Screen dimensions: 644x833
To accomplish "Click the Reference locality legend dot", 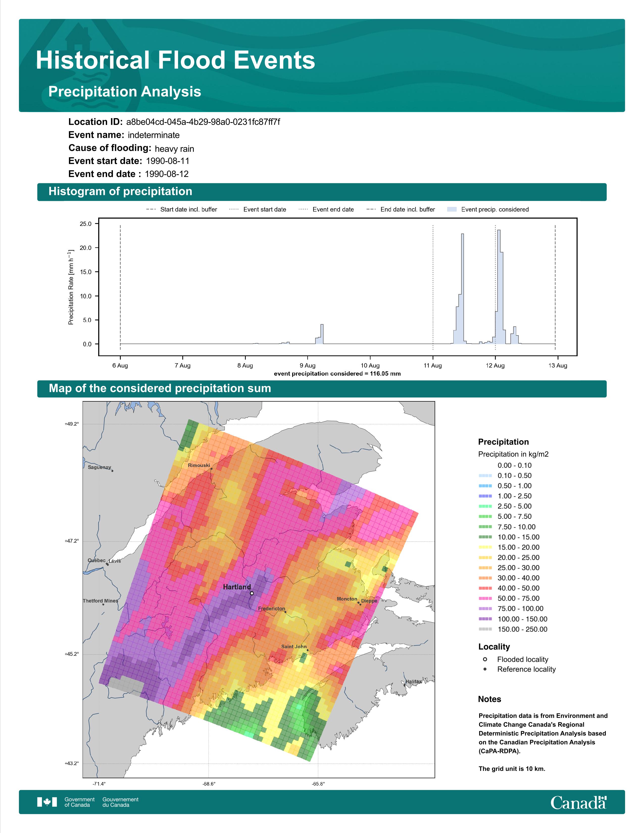I will click(x=485, y=669).
